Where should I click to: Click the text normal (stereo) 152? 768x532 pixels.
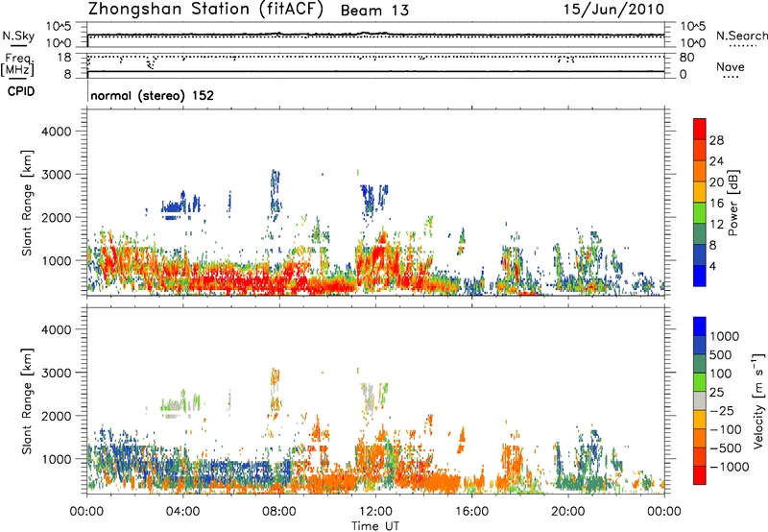(x=153, y=95)
